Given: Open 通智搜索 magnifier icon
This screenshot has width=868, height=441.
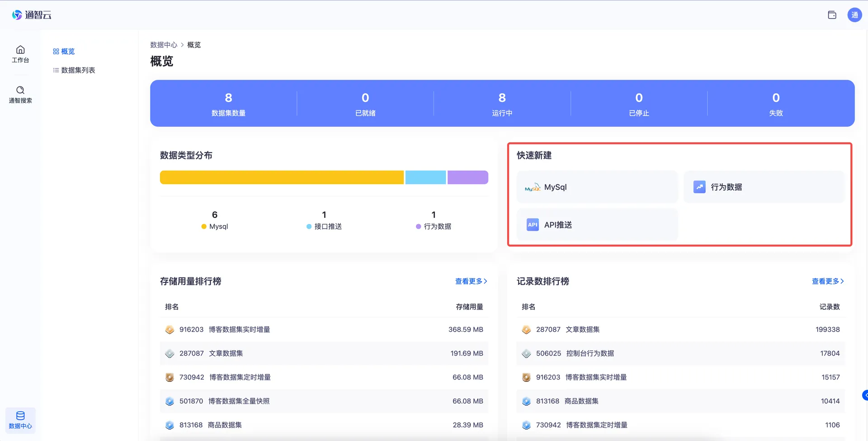Looking at the screenshot, I should pos(20,90).
